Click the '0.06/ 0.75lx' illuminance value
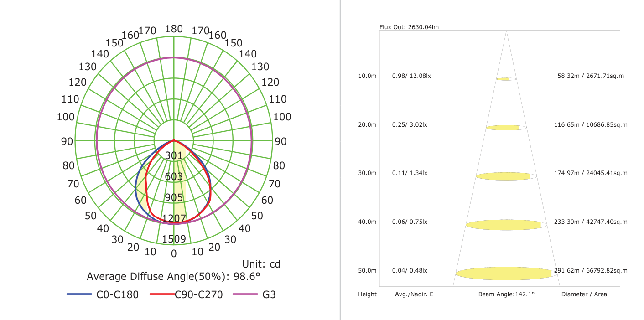 click(410, 222)
